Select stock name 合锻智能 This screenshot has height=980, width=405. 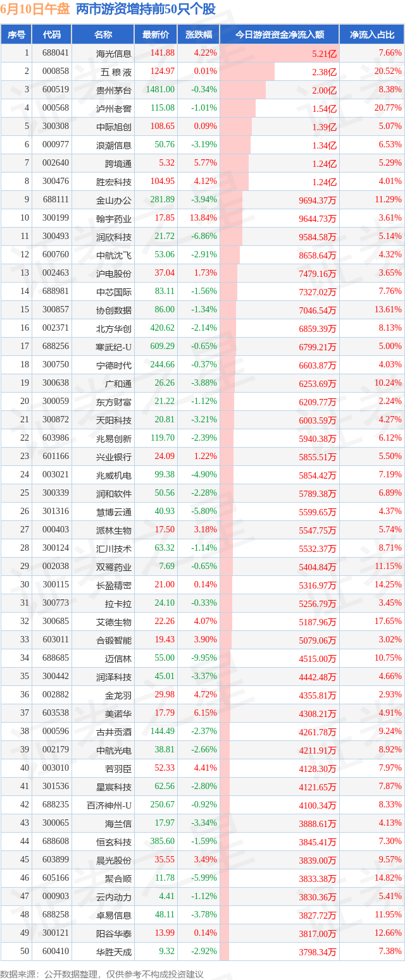point(114,640)
